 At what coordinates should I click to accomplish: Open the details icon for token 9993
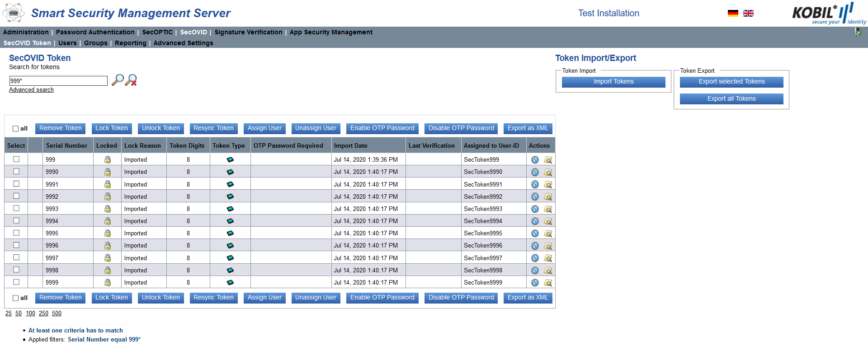coord(548,209)
